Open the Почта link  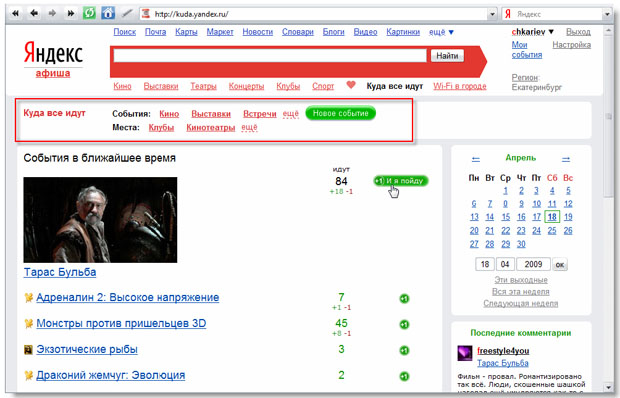[x=155, y=32]
